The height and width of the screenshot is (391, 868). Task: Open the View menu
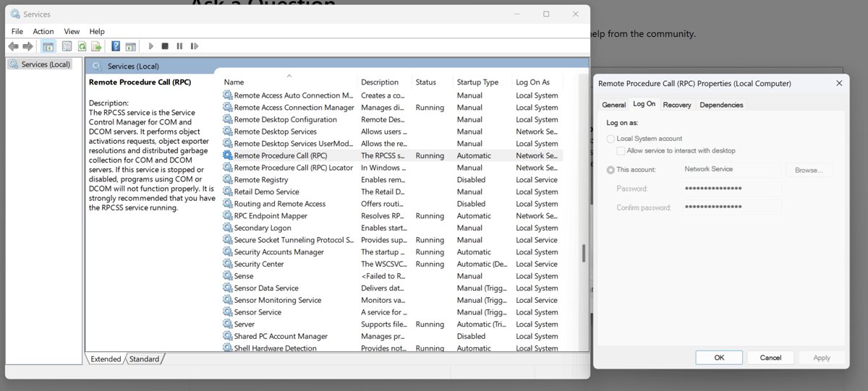[72, 31]
